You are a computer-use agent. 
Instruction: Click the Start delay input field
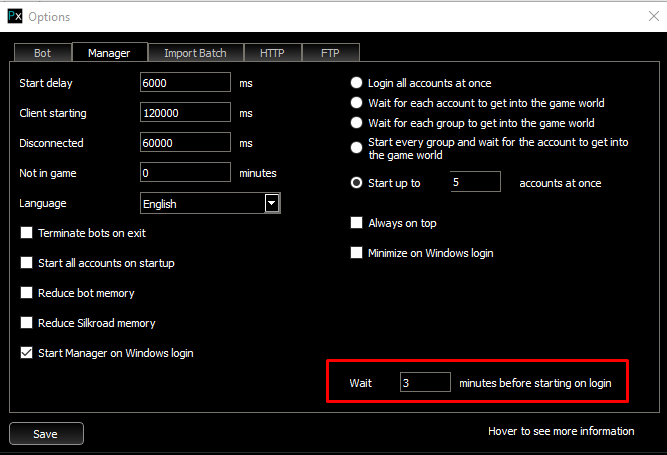[185, 84]
